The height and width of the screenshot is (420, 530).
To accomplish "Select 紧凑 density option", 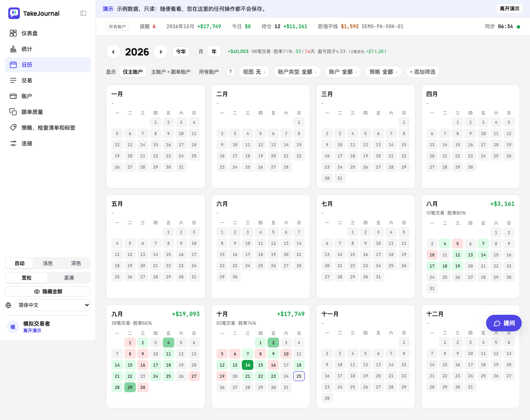I will (x=69, y=278).
